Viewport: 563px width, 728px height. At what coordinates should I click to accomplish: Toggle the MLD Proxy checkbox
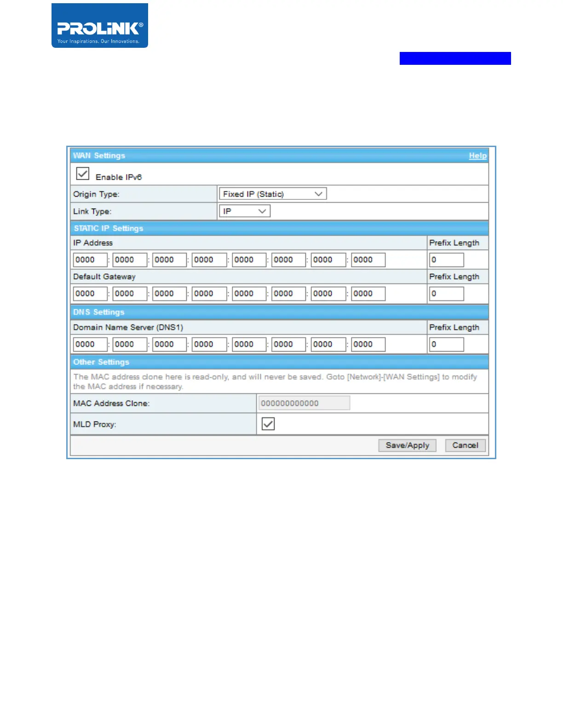268,424
